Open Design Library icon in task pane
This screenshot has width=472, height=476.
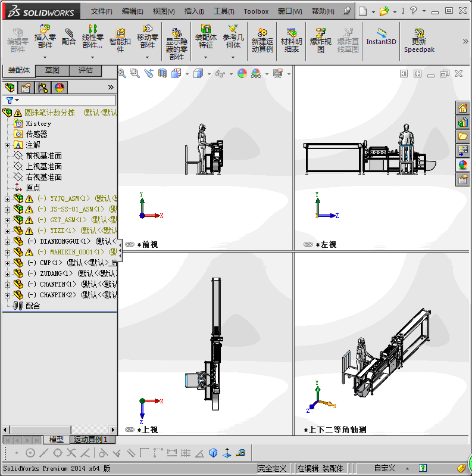(x=462, y=122)
